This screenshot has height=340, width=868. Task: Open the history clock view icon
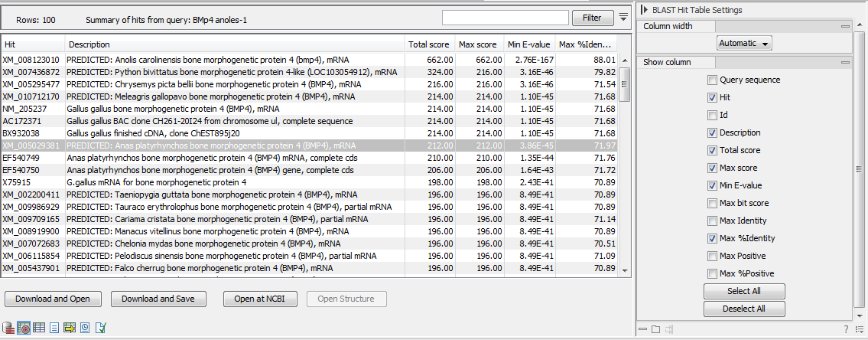point(85,328)
